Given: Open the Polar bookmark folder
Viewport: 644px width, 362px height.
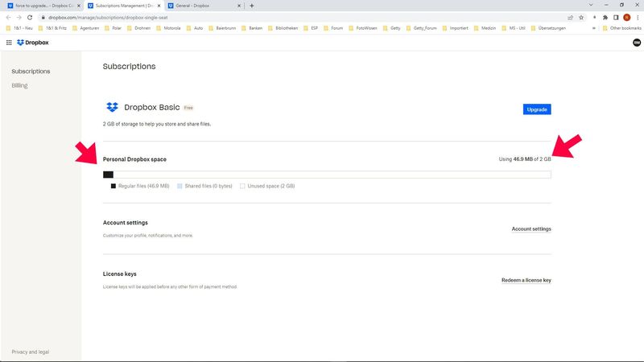Looking at the screenshot, I should click(x=113, y=28).
